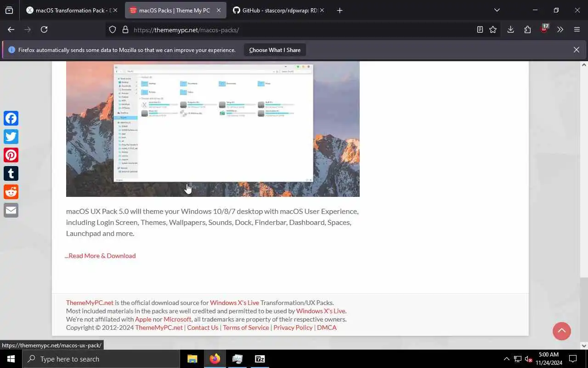Viewport: 588px width, 368px height.
Task: Open the clock and date flyout
Action: click(x=549, y=359)
